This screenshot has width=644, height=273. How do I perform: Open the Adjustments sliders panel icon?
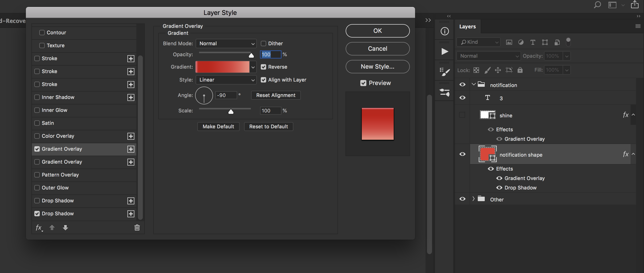pyautogui.click(x=444, y=92)
